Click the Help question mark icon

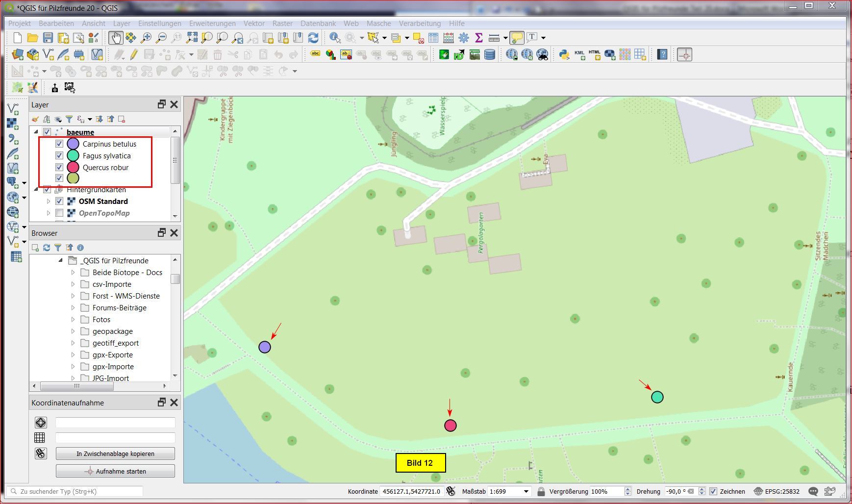662,54
